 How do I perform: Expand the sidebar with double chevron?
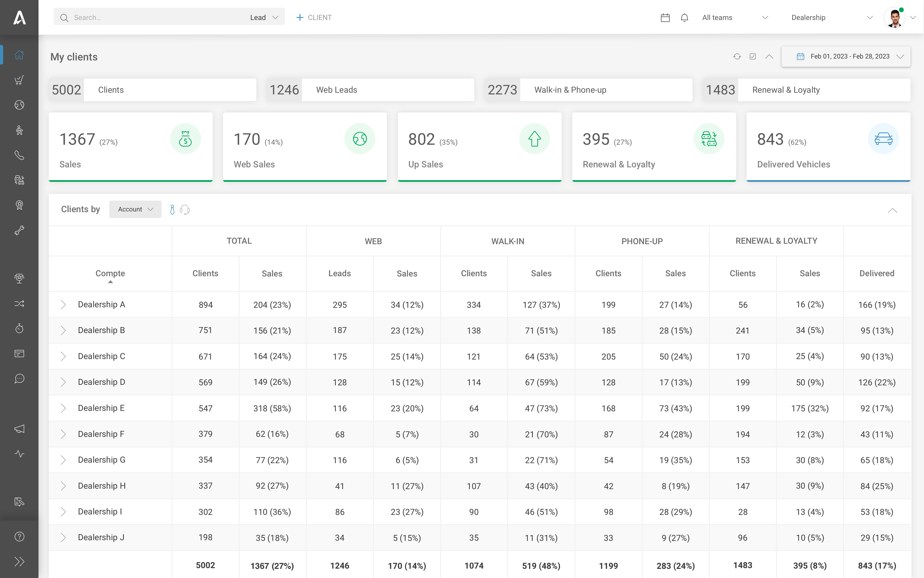pyautogui.click(x=19, y=562)
